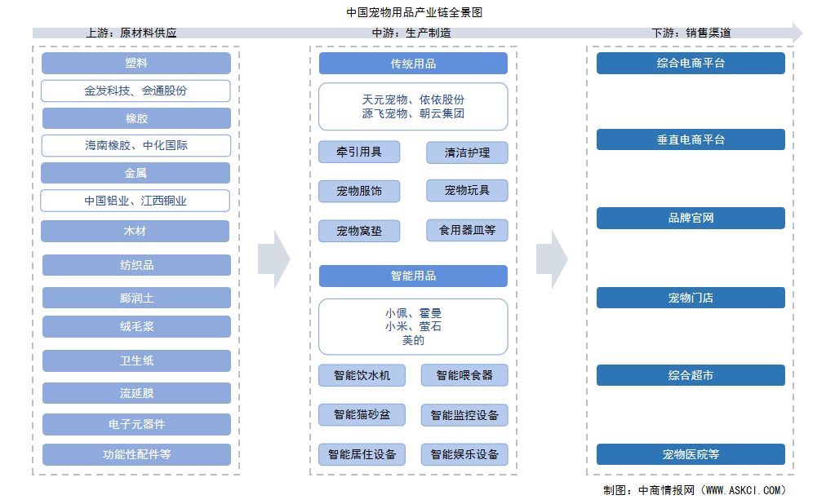Viewport: 826px width, 504px height.
Task: Click the 下游：销售渠道 heading
Action: (691, 33)
